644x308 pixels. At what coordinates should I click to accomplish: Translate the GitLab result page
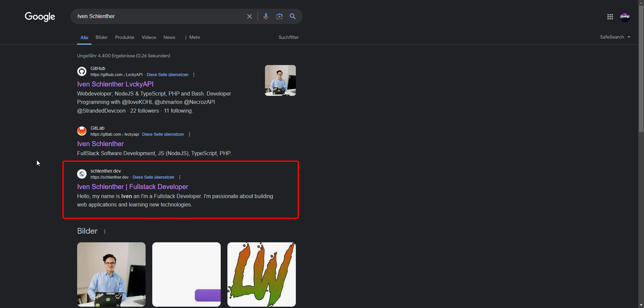163,134
